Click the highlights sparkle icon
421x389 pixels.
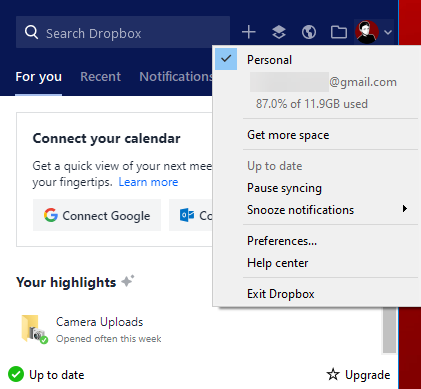(x=128, y=281)
